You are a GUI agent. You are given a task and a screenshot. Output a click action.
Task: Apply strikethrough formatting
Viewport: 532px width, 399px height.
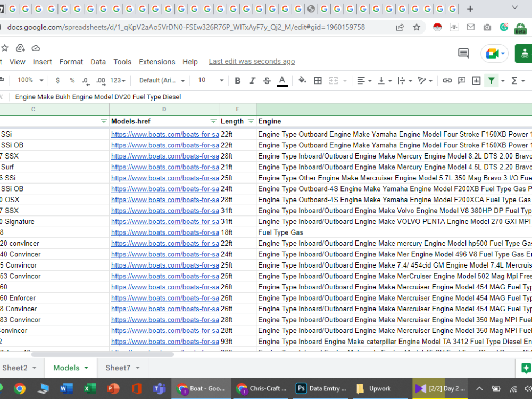[x=267, y=80]
